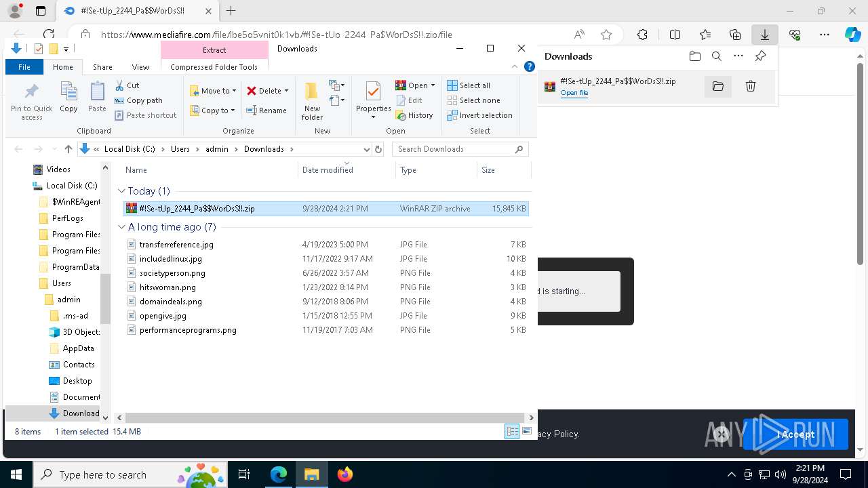Click Select all
The width and height of the screenshot is (868, 488).
coord(469,85)
